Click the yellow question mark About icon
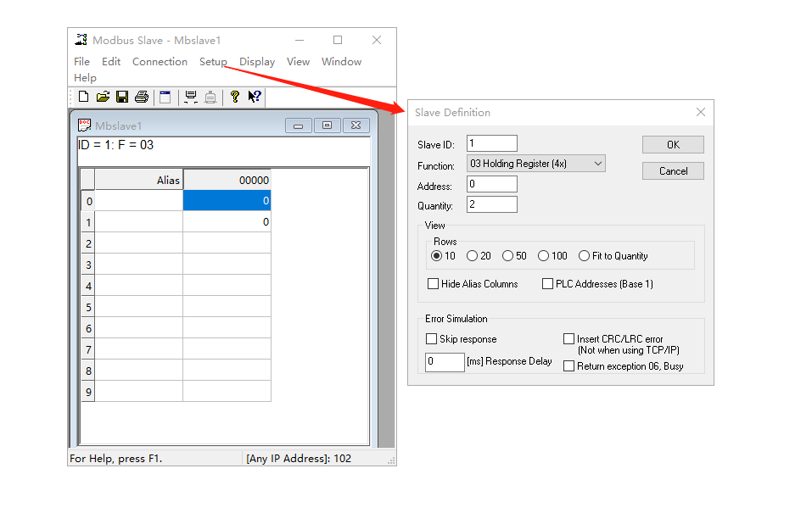The height and width of the screenshot is (513, 812). click(x=235, y=97)
